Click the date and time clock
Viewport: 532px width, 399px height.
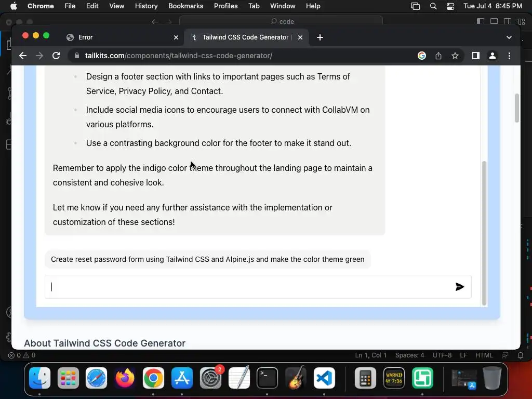coord(493,6)
